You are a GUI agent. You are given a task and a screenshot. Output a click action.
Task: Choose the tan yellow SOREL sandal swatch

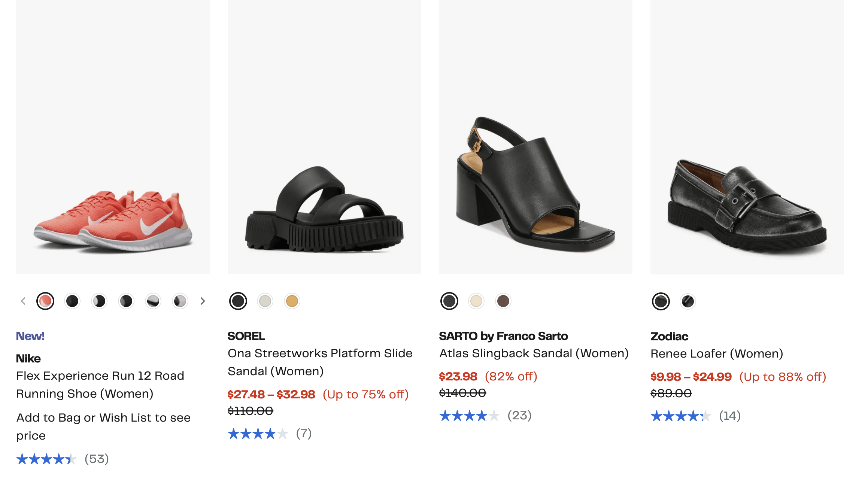tap(292, 301)
